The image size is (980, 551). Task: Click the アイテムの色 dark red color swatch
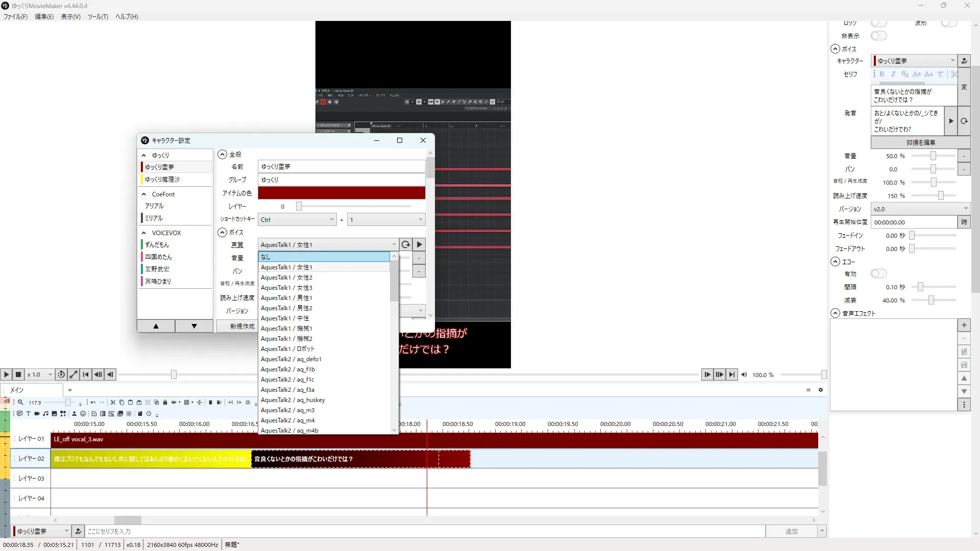coord(341,193)
